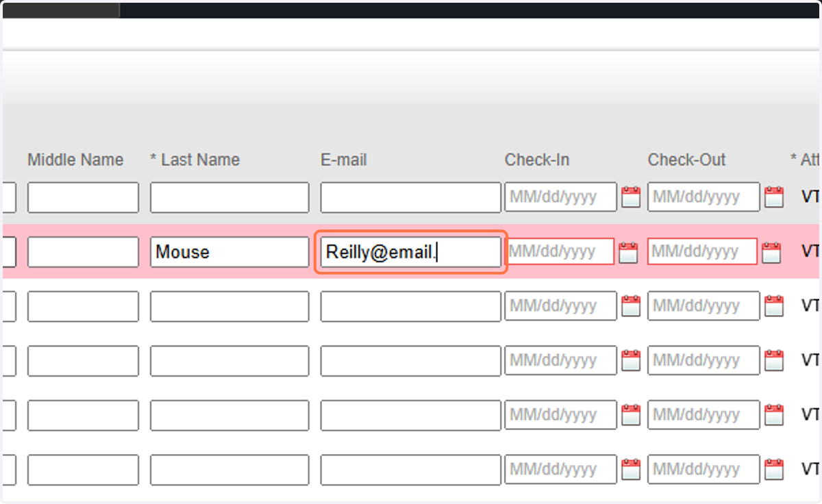Open Check-Out calendar icon in fifth row
This screenshot has height=504, width=822.
[x=774, y=415]
